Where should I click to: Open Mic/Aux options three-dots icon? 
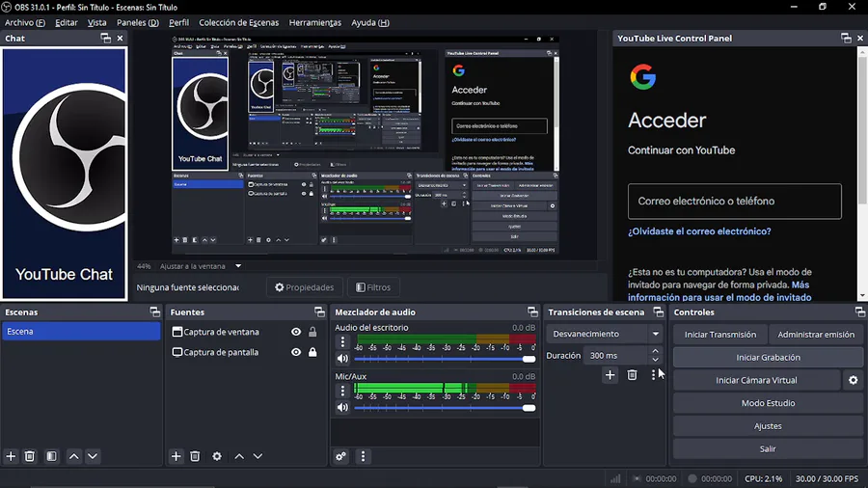342,391
